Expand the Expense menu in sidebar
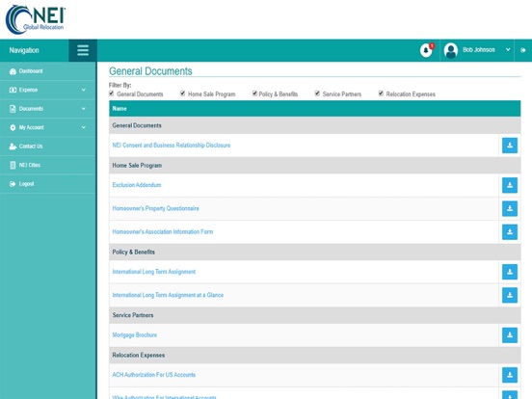Viewport: 532px width, 399px height. [x=48, y=90]
